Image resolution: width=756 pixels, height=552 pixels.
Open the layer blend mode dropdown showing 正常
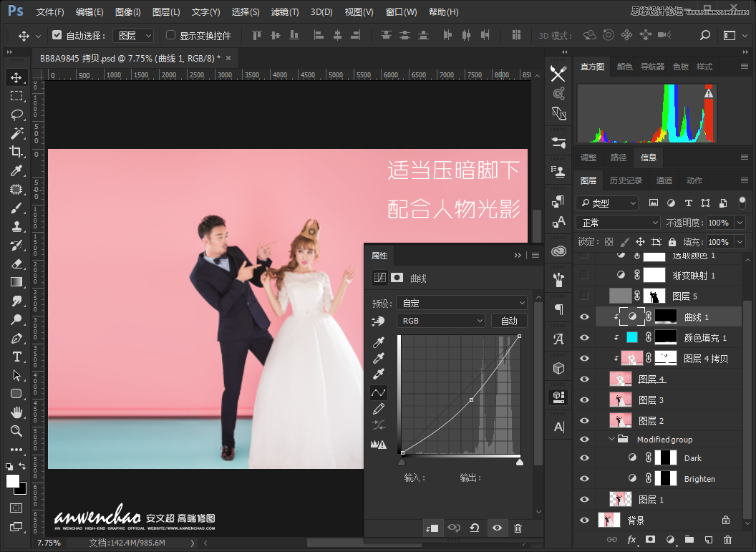click(x=618, y=222)
